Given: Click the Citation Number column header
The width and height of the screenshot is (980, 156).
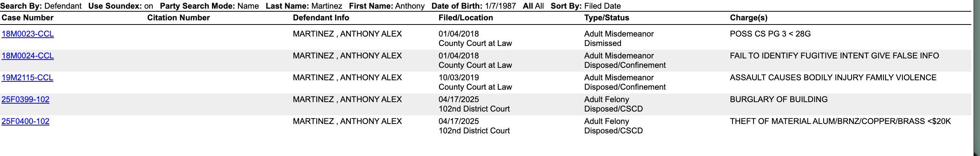Looking at the screenshot, I should pyautogui.click(x=178, y=18).
